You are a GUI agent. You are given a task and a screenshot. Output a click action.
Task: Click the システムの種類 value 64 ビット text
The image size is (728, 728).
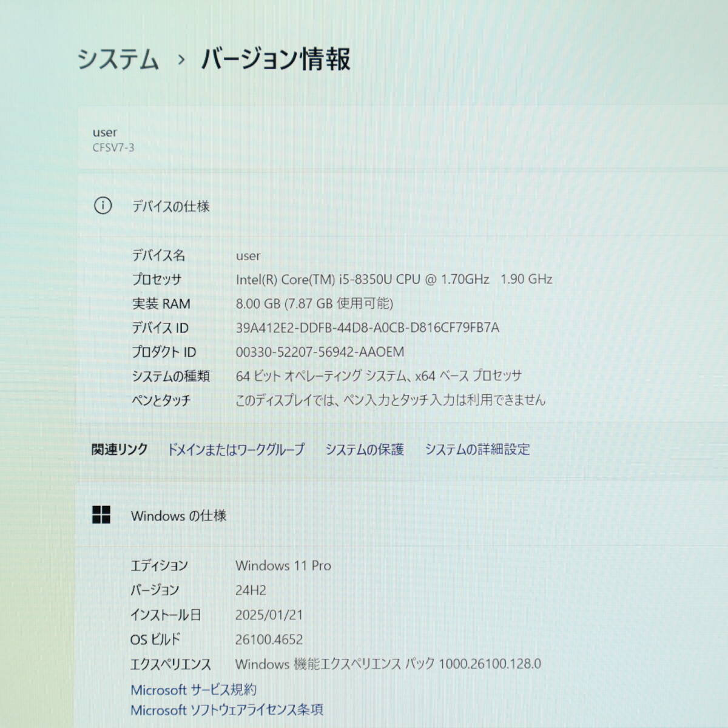[x=379, y=376]
